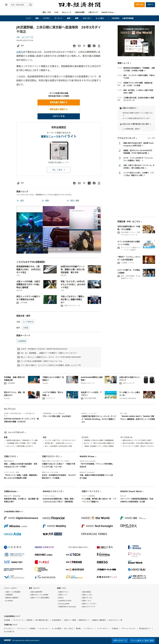The image size is (159, 644).
Task: Expand the マーケット navigation dropdown
Action: pos(59,18)
